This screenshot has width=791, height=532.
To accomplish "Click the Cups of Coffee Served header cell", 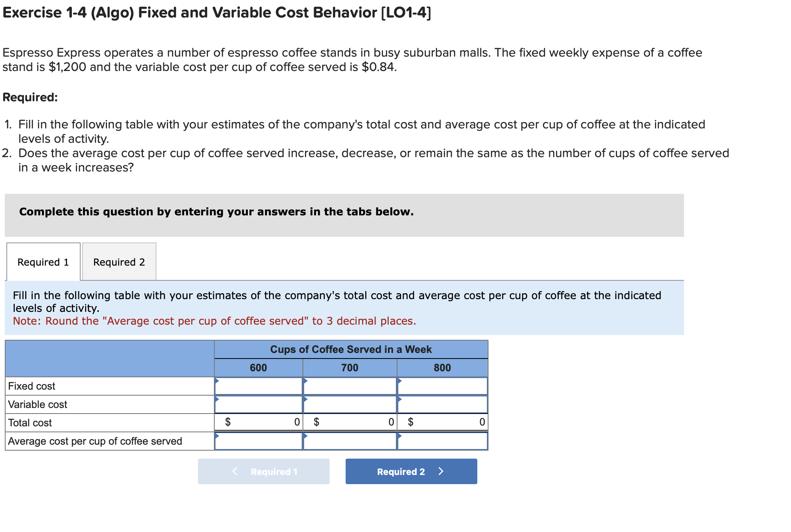I will [351, 349].
